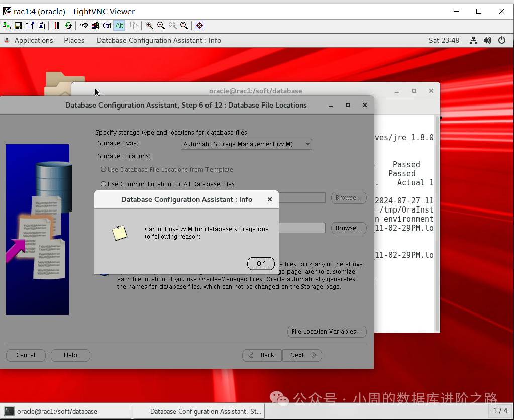The width and height of the screenshot is (514, 420).
Task: Click the New connection icon in TightVNC toolbar
Action: 7,26
